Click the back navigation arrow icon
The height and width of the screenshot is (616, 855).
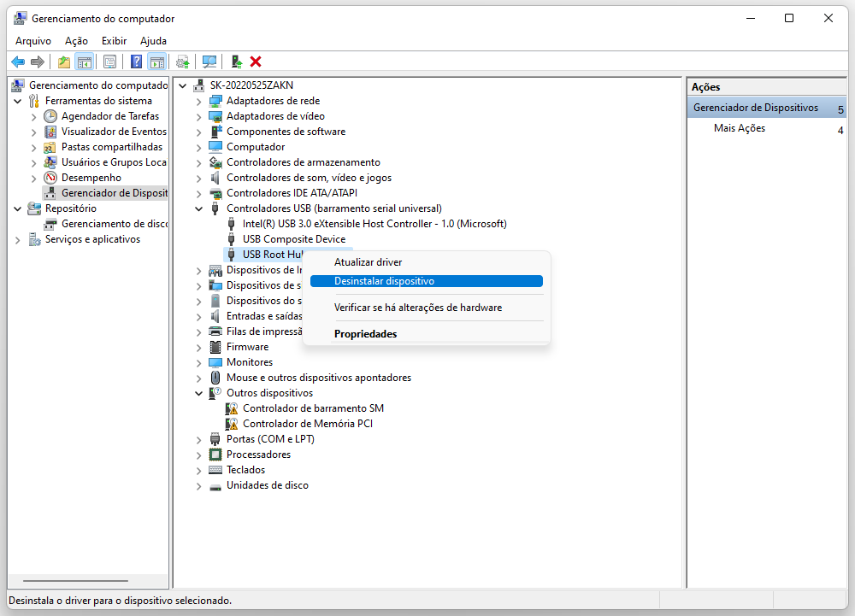pos(17,61)
